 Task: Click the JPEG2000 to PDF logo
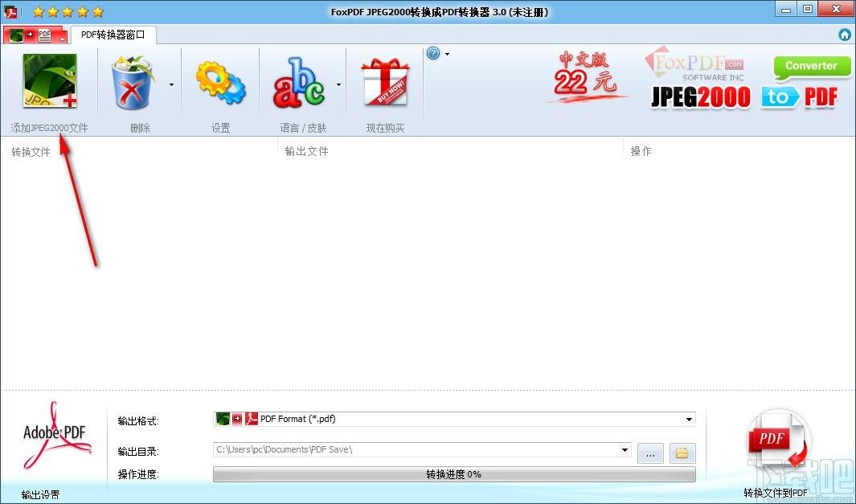[x=744, y=97]
